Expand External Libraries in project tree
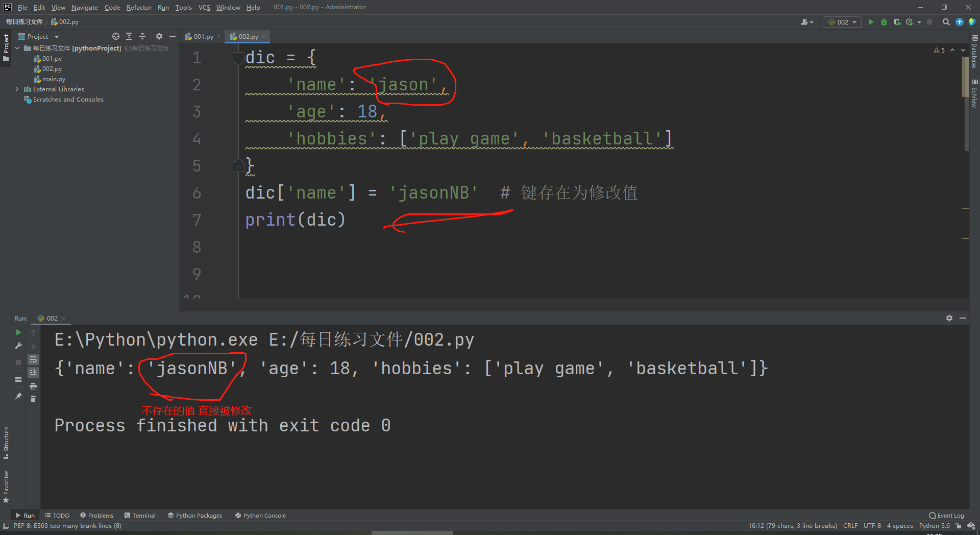 tap(17, 89)
